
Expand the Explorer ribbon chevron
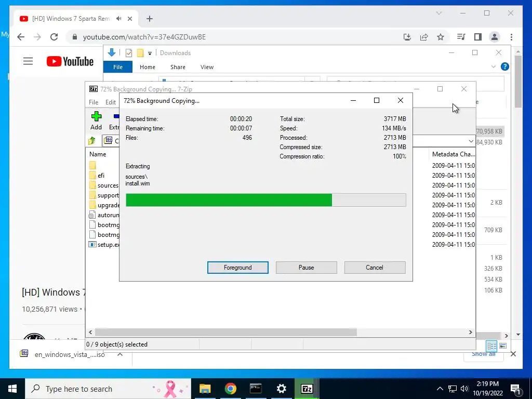494,66
